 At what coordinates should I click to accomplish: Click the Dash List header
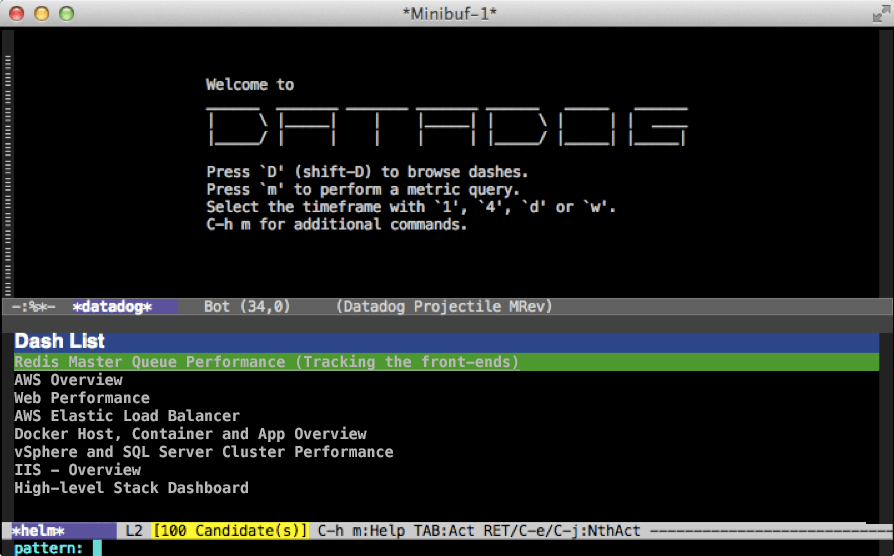pyautogui.click(x=59, y=342)
